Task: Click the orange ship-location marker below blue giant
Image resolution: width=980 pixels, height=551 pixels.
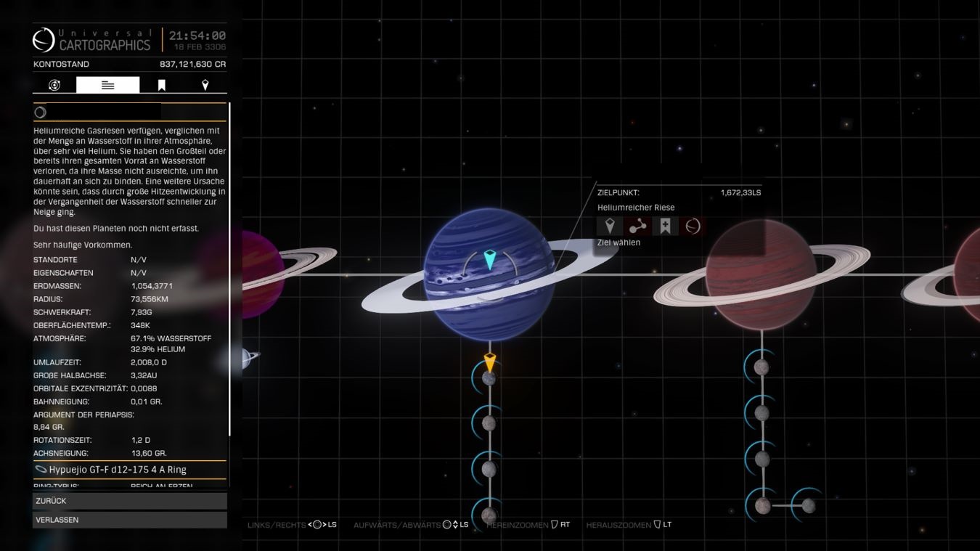Action: pyautogui.click(x=490, y=362)
